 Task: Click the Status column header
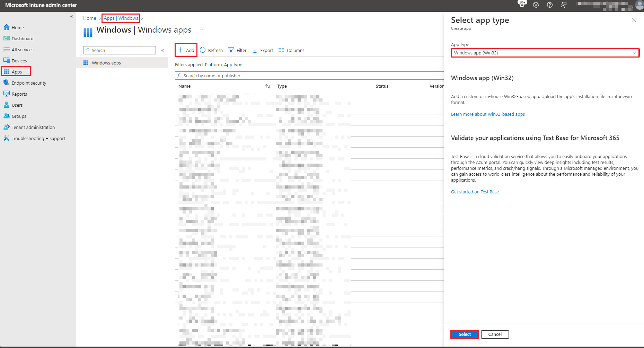coord(382,86)
